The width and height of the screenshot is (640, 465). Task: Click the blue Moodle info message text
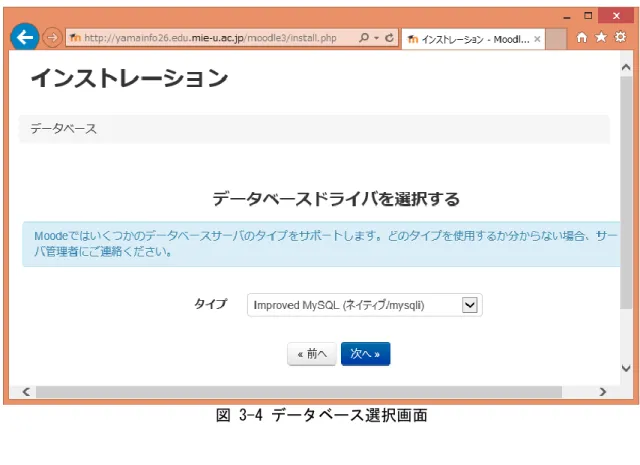pyautogui.click(x=325, y=243)
